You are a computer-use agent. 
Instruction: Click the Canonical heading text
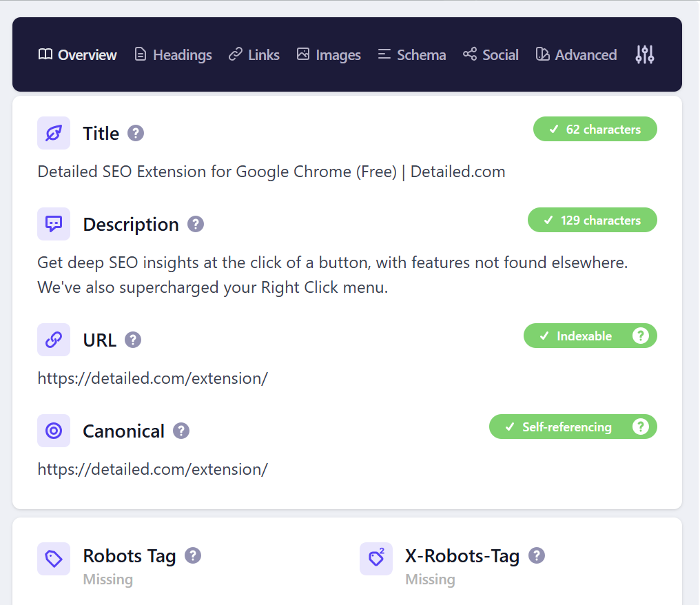[123, 431]
